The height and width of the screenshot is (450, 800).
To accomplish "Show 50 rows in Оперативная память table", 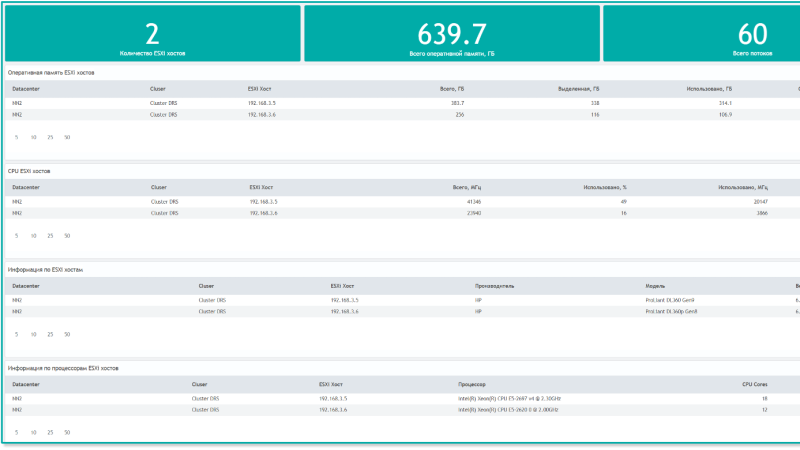I will 67,138.
